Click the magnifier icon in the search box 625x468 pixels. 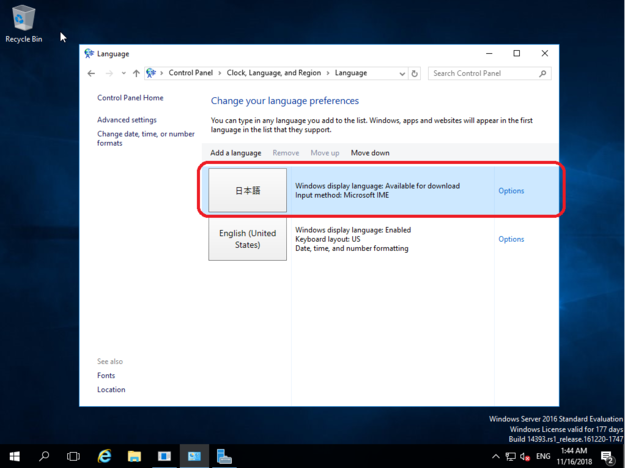tap(543, 73)
